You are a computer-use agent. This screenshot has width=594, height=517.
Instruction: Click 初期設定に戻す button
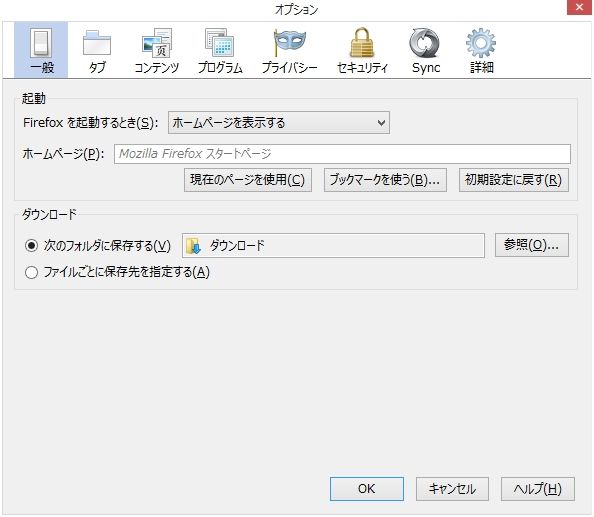(514, 180)
